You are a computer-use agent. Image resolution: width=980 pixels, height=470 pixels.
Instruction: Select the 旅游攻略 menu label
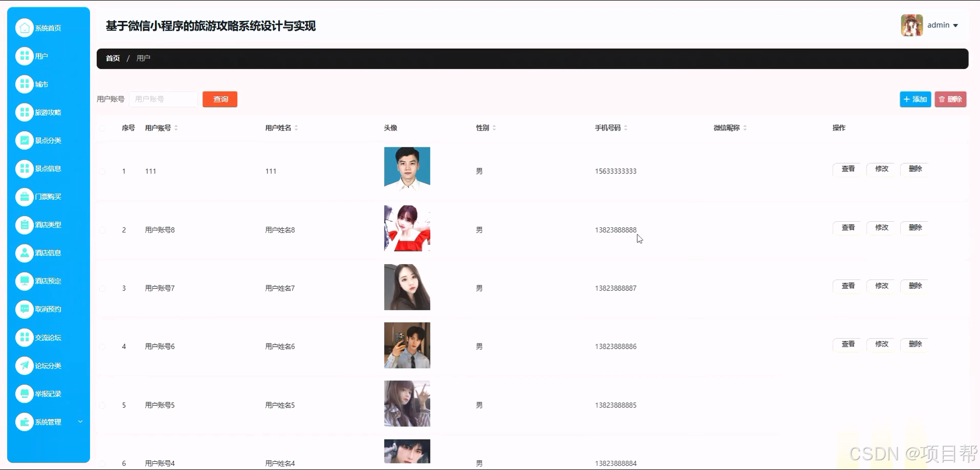[x=48, y=112]
